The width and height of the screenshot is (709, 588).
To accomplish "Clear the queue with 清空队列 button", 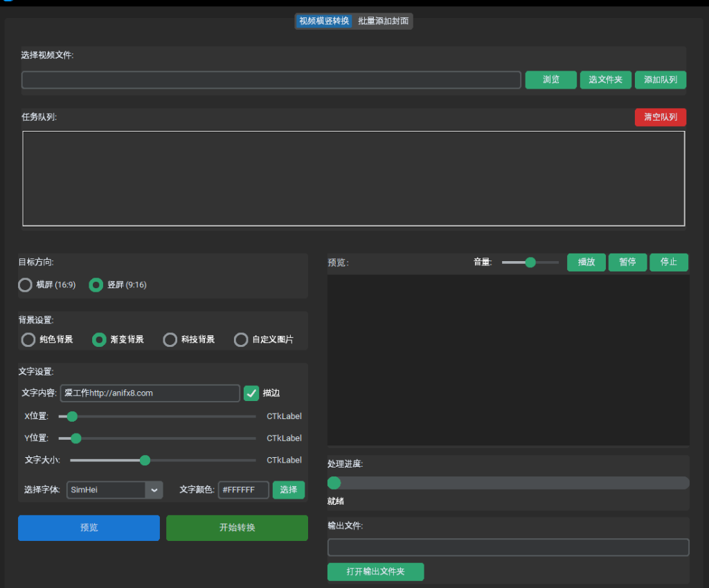I will (661, 117).
